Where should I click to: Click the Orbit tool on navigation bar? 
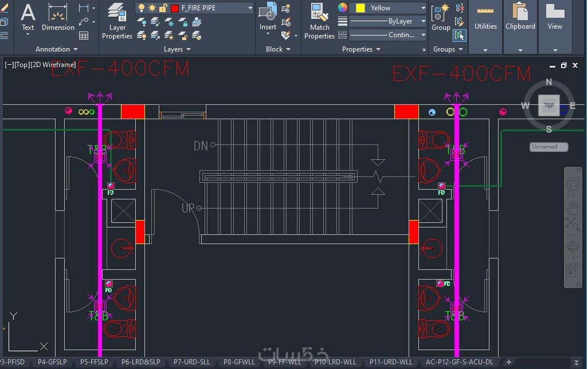click(573, 247)
